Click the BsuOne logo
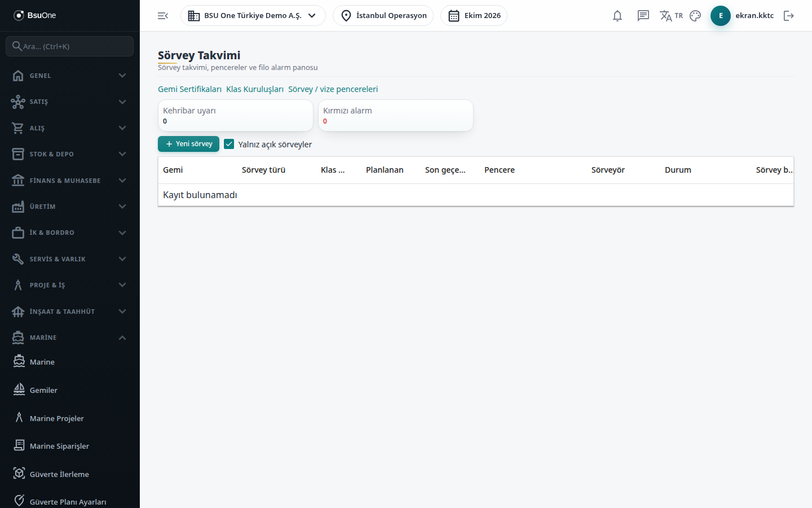 point(35,15)
